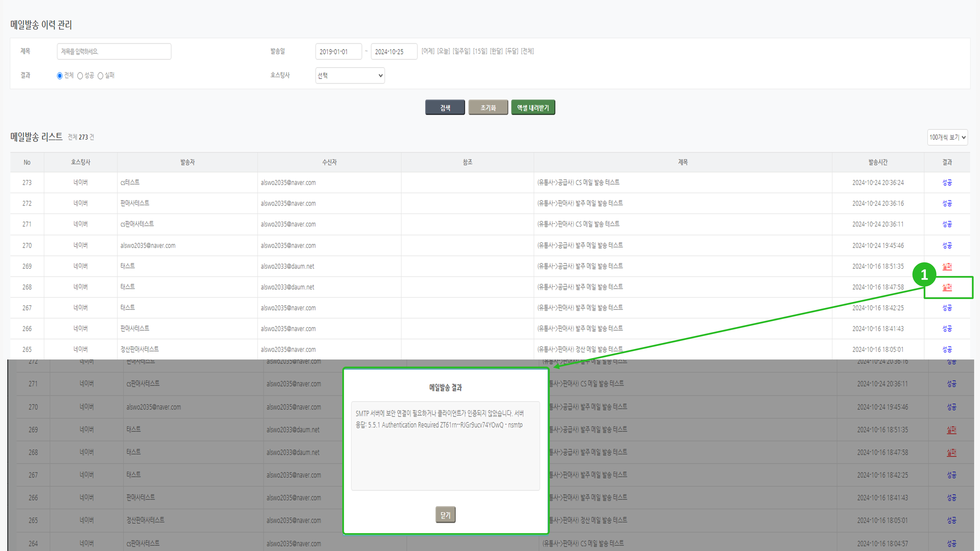Image resolution: width=980 pixels, height=551 pixels.
Task: Open the 호스팅사 선택 dropdown
Action: pyautogui.click(x=350, y=75)
